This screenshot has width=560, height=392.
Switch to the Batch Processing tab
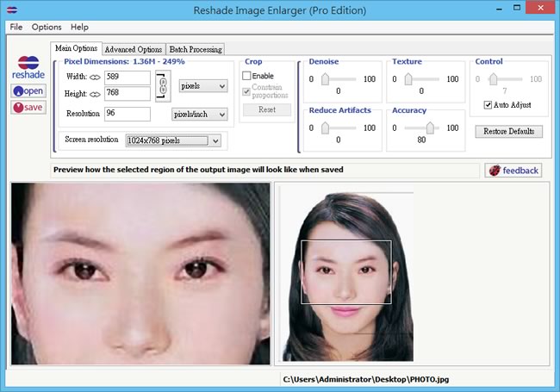[x=196, y=49]
